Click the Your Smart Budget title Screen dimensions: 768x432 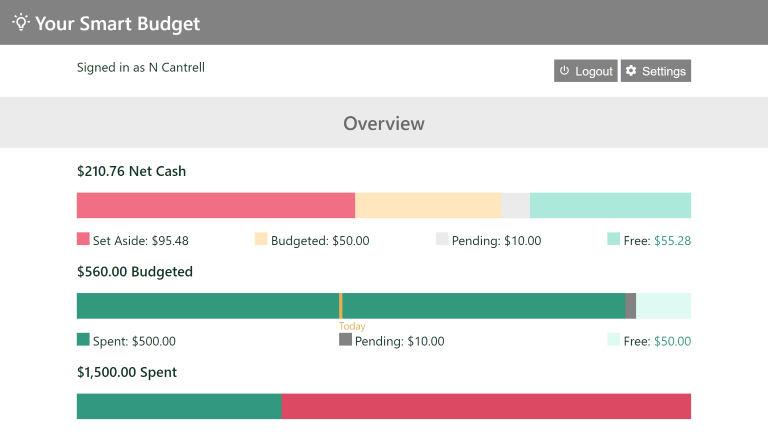(x=117, y=24)
